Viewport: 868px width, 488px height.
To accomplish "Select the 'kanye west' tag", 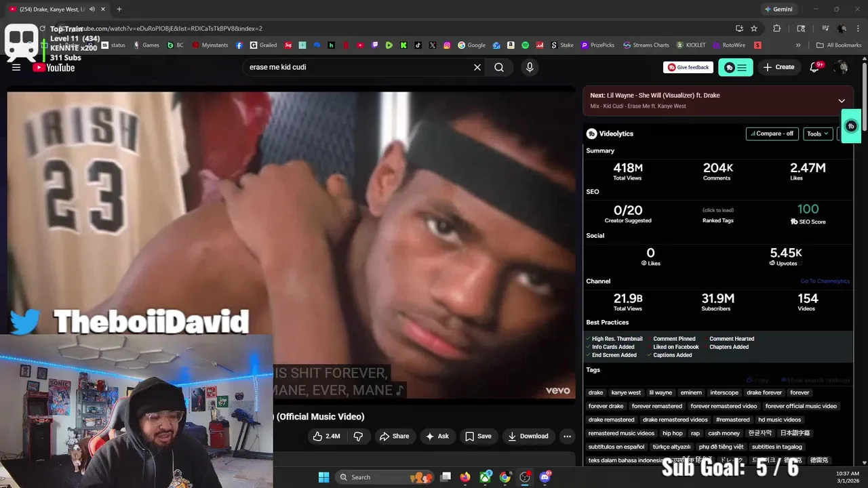I will pyautogui.click(x=626, y=392).
